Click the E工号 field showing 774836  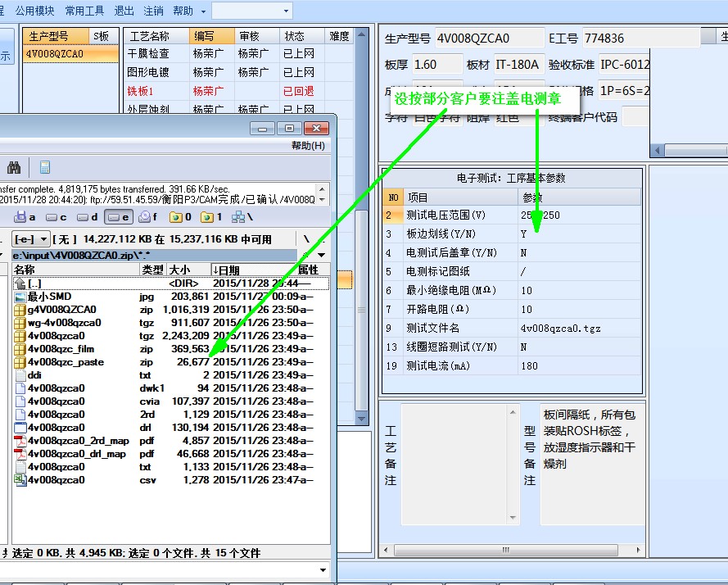640,39
